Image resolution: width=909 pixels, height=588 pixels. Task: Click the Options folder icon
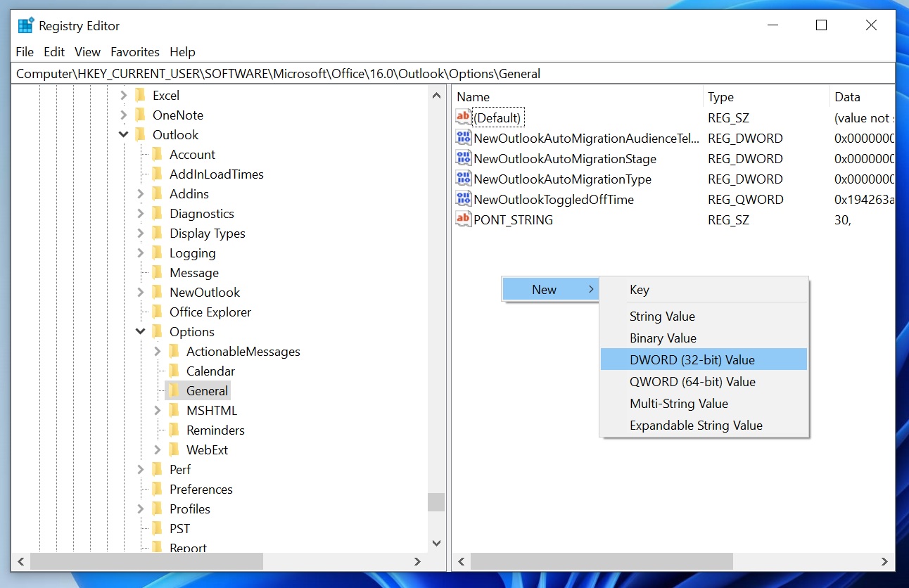[157, 332]
